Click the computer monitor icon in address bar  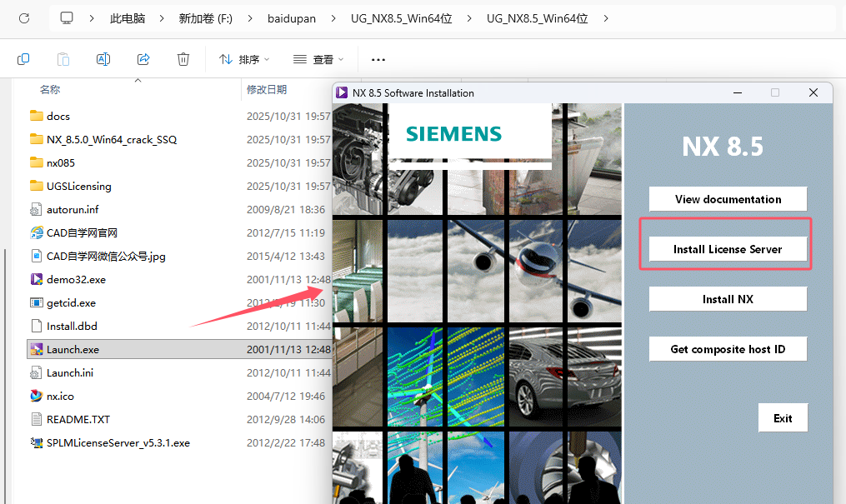(67, 18)
